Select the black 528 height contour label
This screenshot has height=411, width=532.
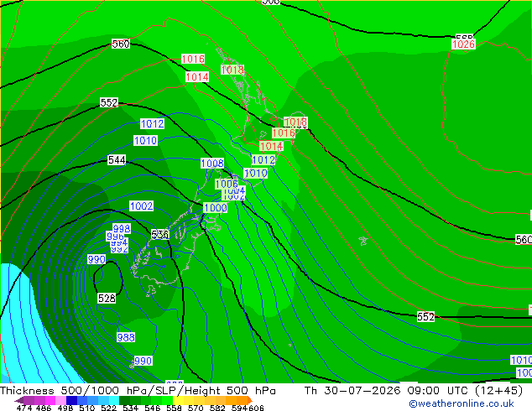pos(107,298)
